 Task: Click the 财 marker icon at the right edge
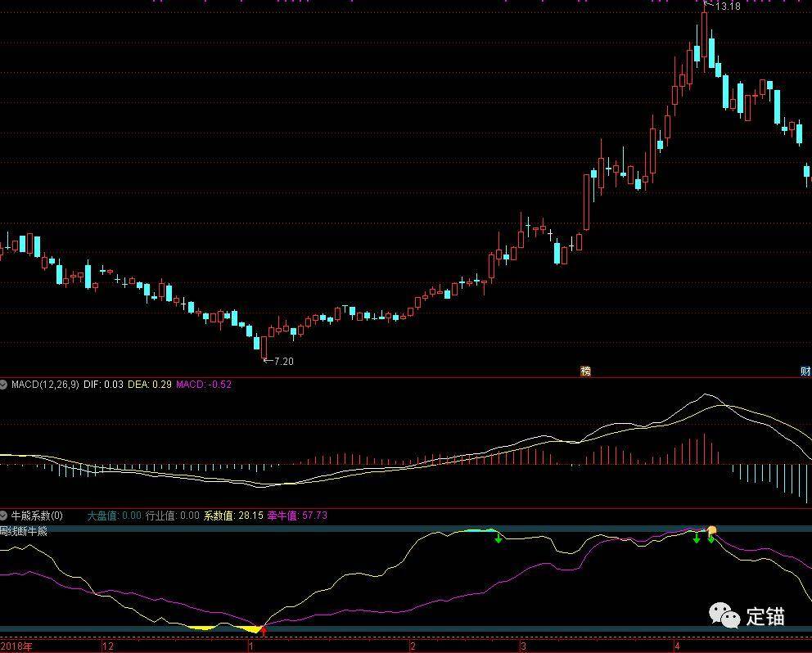(805, 372)
